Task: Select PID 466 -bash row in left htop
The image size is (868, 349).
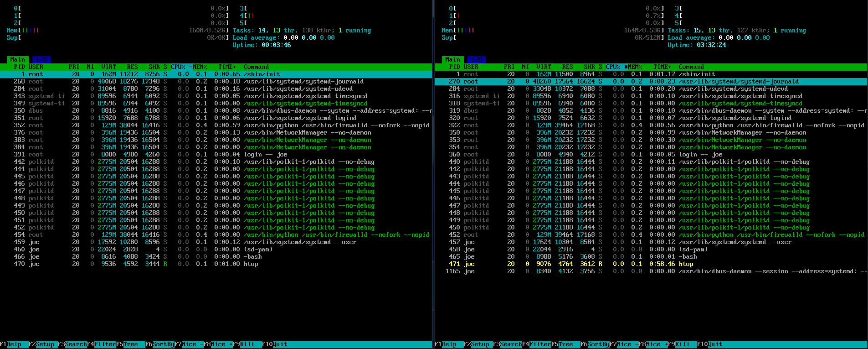Action: (216, 257)
